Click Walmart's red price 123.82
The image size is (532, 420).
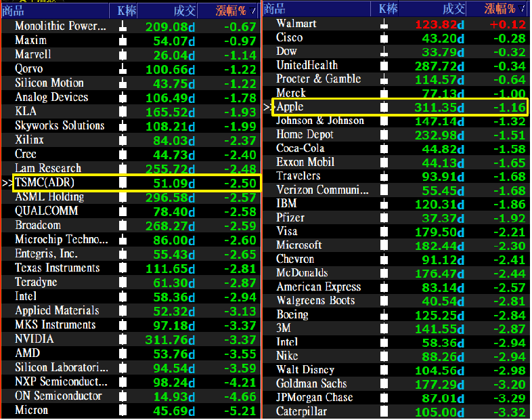[x=437, y=24]
